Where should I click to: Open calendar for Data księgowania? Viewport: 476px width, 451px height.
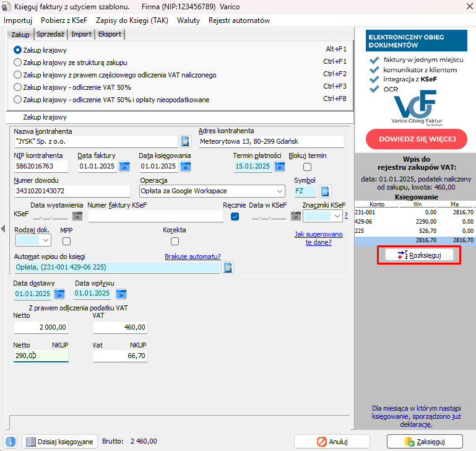tap(186, 166)
